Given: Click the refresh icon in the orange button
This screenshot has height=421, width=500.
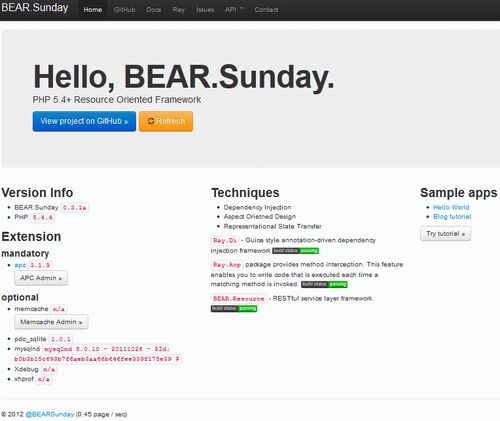Looking at the screenshot, I should point(151,121).
